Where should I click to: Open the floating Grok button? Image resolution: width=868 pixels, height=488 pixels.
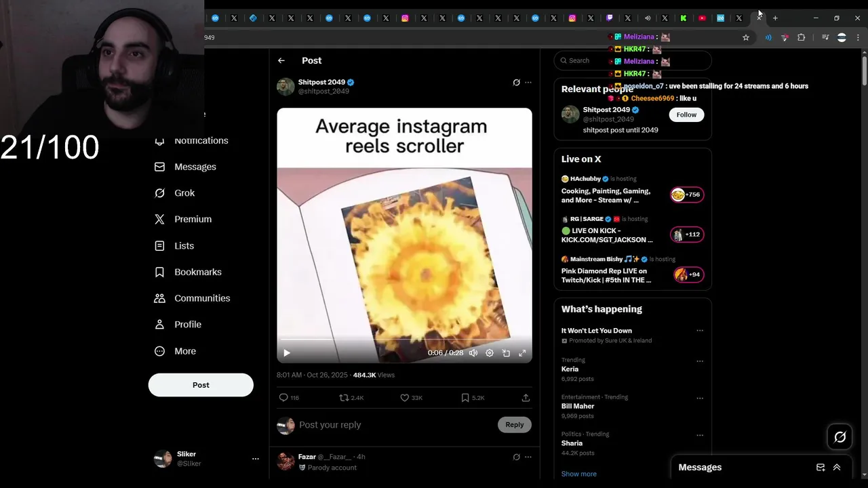click(x=840, y=437)
